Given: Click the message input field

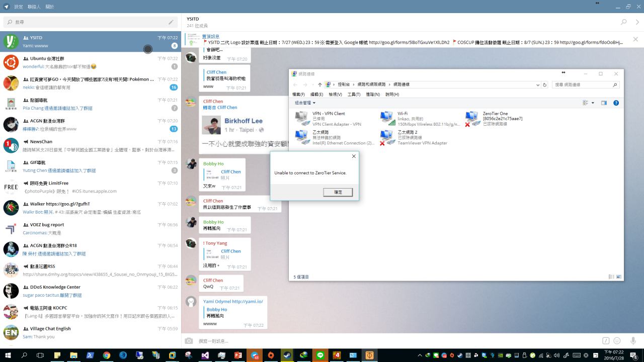Looking at the screenshot, I should pyautogui.click(x=392, y=341).
